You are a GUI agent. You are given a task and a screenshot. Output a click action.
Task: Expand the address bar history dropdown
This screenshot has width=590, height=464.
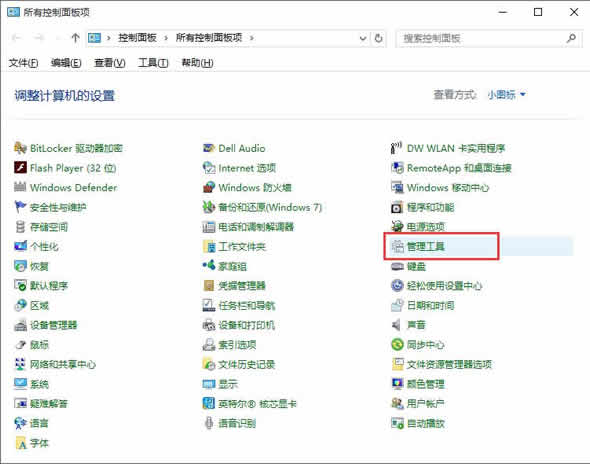tap(363, 38)
